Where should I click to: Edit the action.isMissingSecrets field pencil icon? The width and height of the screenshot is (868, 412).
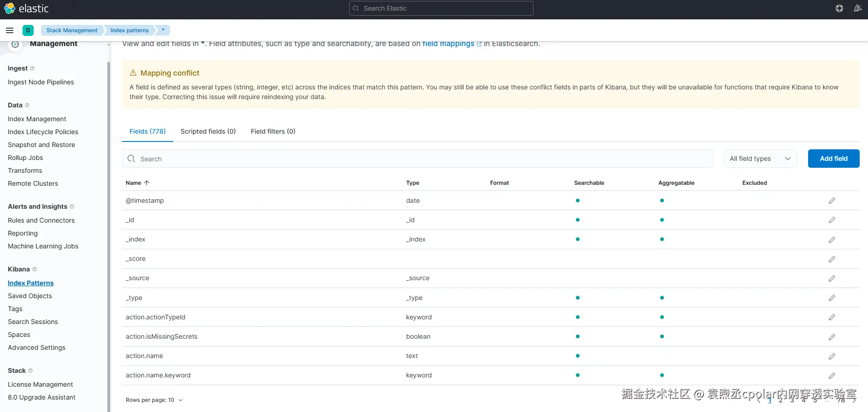[x=832, y=337]
